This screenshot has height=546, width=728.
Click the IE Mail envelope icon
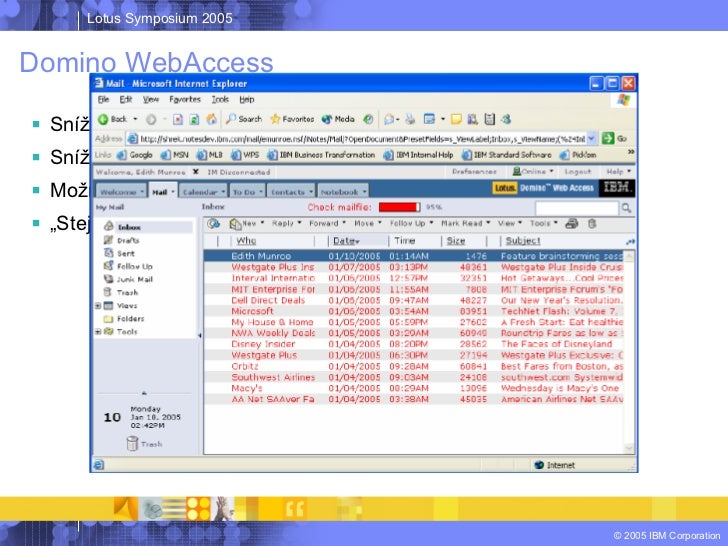click(389, 119)
